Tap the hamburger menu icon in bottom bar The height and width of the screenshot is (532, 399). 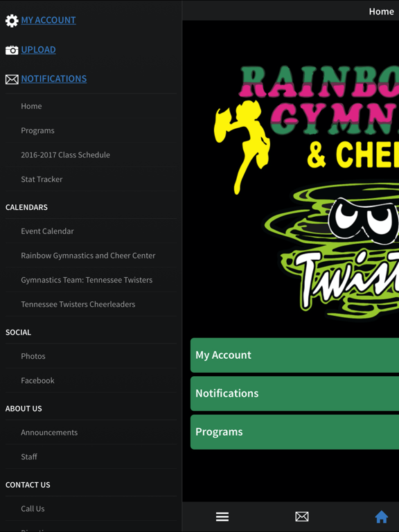[222, 517]
